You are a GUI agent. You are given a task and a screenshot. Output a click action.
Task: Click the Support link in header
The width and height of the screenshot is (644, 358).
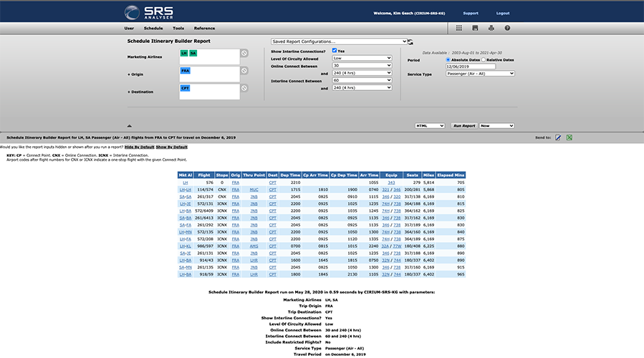[x=471, y=13]
